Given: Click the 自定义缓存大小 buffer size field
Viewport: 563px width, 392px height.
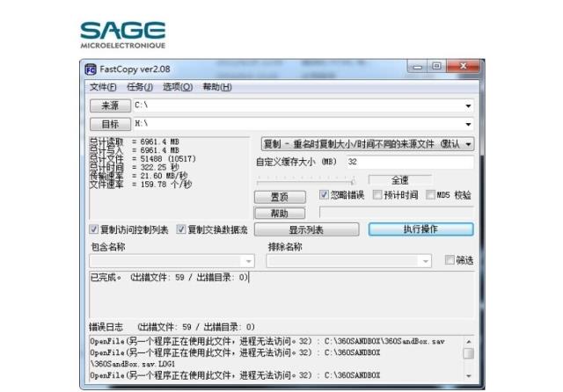Looking at the screenshot, I should (410, 162).
